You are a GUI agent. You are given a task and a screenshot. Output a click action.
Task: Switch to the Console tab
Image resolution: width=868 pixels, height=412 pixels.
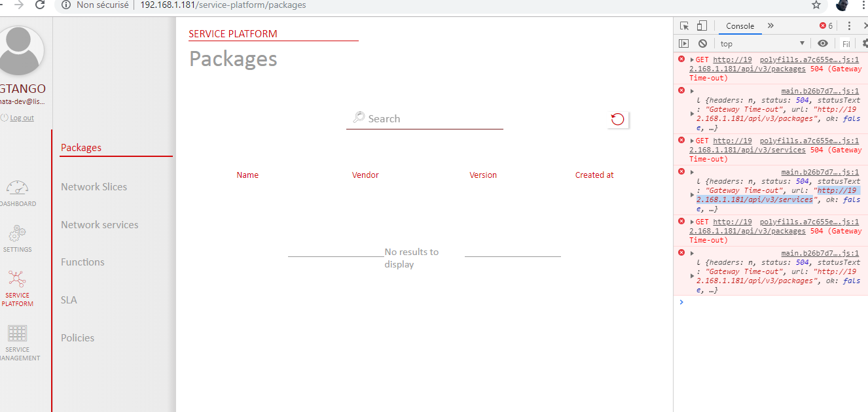pyautogui.click(x=739, y=26)
